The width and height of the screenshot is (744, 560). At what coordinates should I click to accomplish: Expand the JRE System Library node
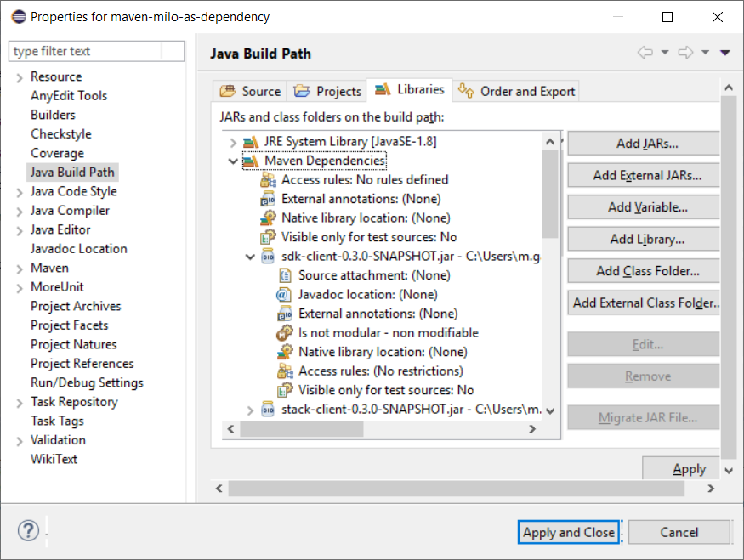(233, 142)
